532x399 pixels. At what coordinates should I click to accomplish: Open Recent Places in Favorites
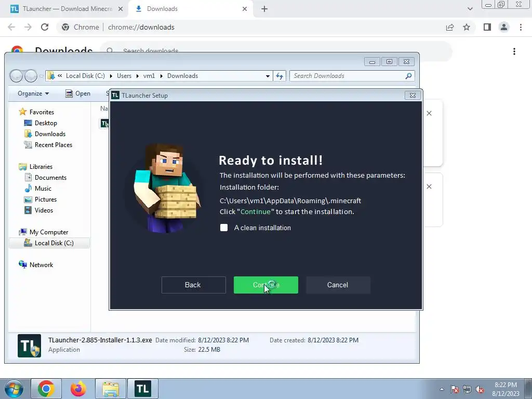(54, 144)
